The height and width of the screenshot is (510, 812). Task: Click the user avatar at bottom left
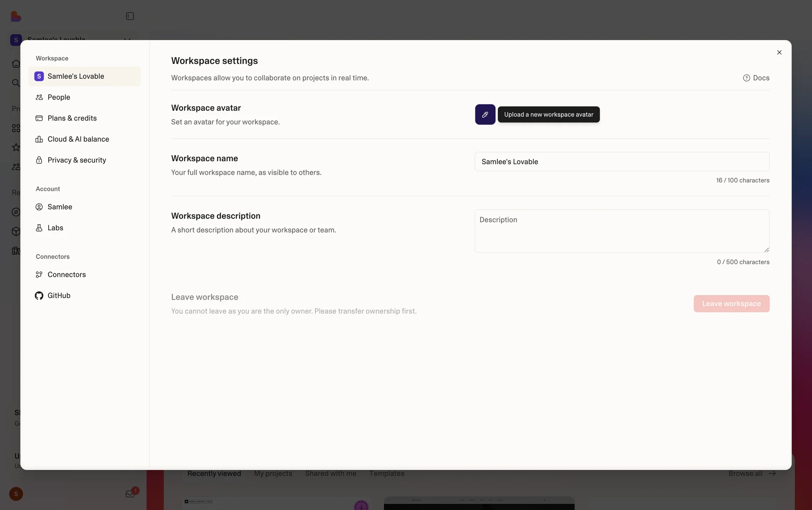click(x=16, y=494)
